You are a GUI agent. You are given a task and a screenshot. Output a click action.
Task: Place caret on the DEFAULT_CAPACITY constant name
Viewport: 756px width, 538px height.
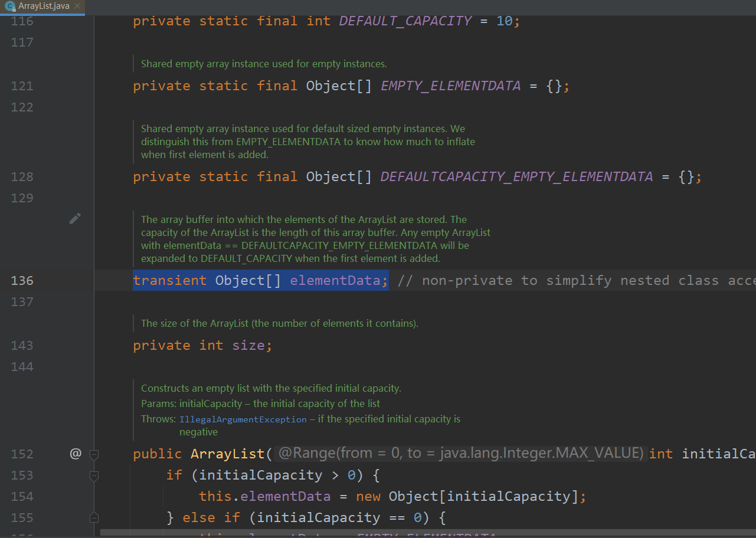point(405,21)
